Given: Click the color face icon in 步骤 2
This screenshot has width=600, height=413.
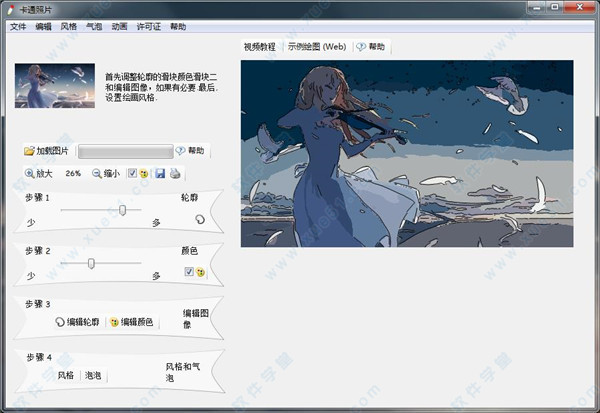Looking at the screenshot, I should tap(200, 272).
